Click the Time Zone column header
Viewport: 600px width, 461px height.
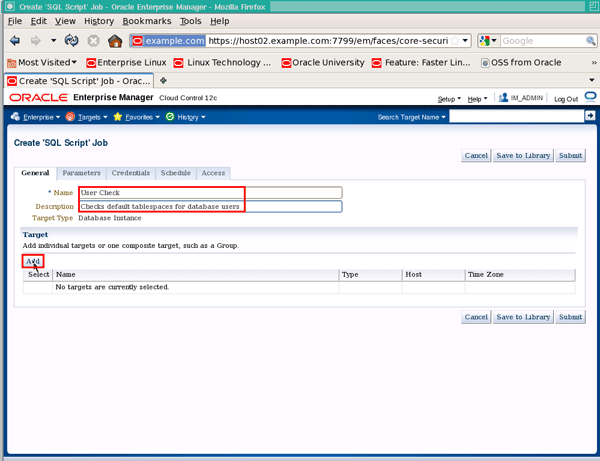[520, 275]
